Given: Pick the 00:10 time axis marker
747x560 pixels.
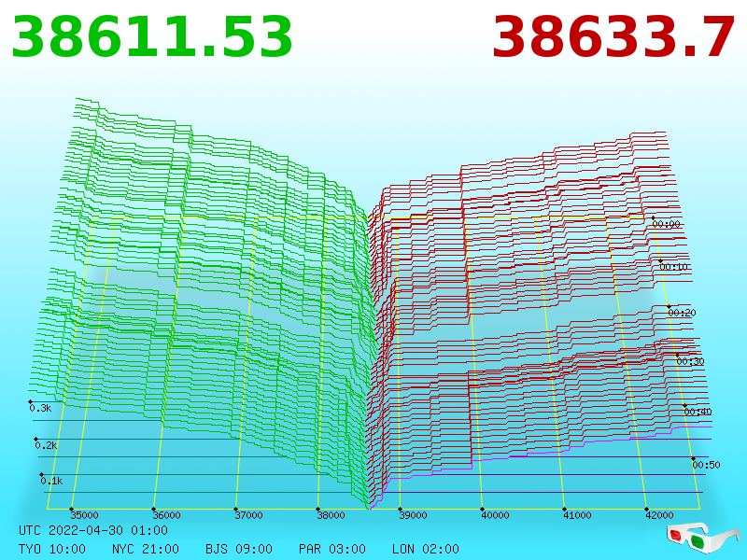Looking at the screenshot, I should pos(673,267).
